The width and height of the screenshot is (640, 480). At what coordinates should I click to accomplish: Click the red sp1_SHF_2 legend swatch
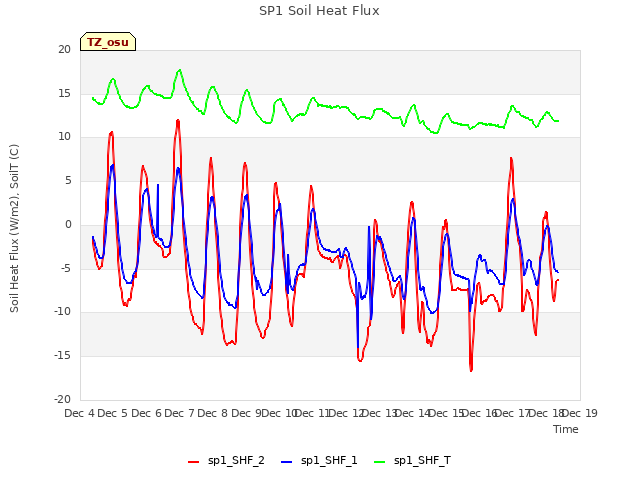tap(193, 462)
